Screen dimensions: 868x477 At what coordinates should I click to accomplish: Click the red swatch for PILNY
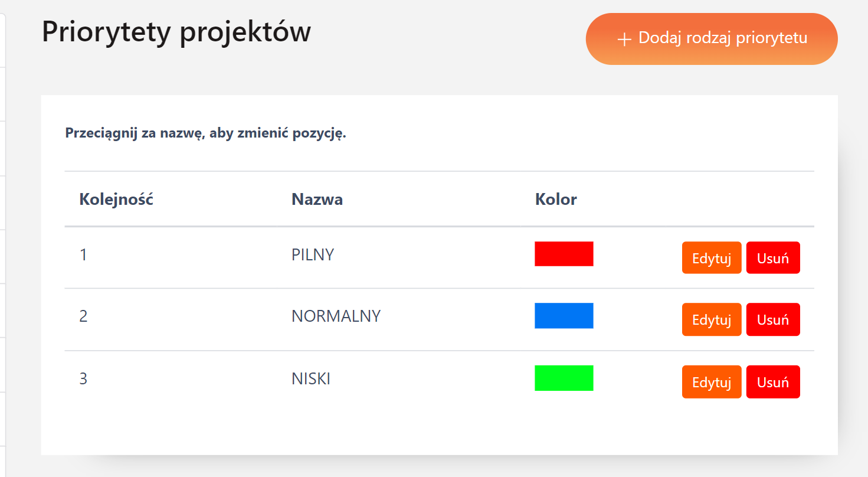(564, 254)
